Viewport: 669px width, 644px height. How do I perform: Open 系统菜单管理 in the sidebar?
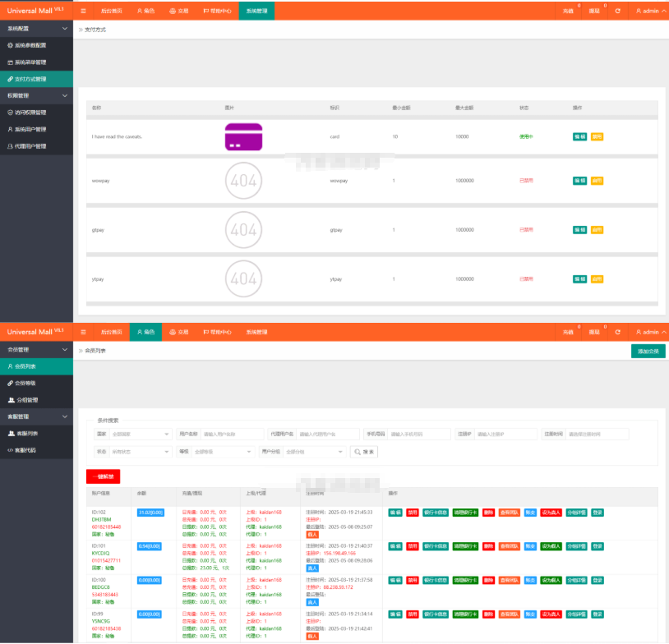coord(36,62)
